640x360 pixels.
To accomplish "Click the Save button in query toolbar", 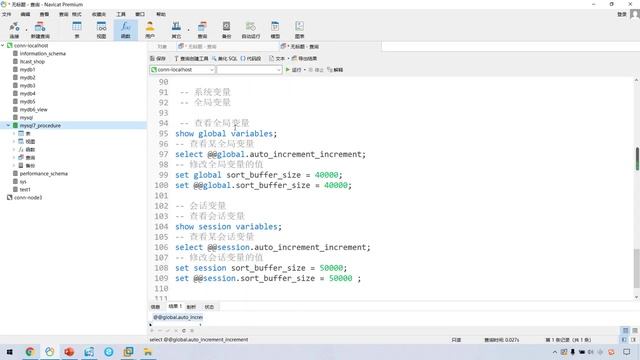I will pyautogui.click(x=158, y=58).
